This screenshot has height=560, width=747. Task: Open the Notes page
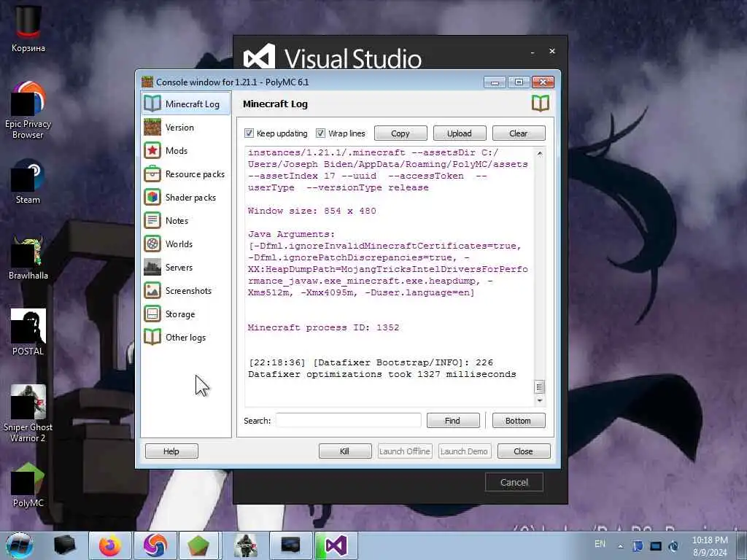[186, 220]
